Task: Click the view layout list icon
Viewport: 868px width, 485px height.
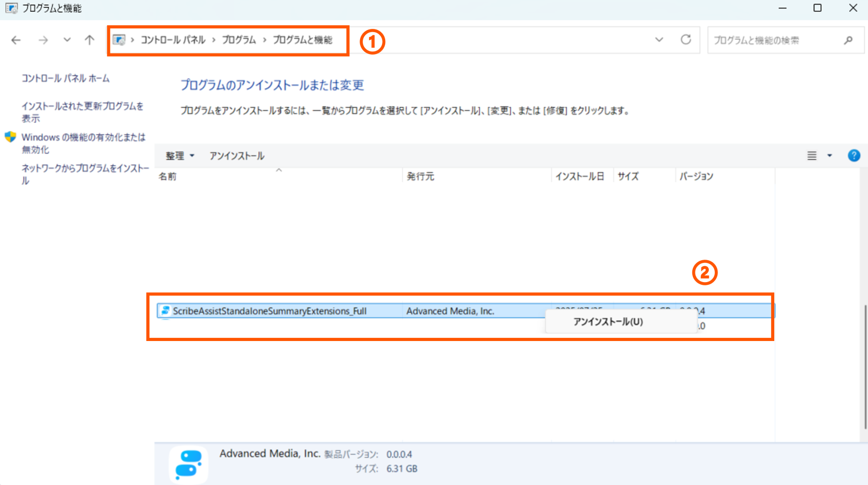Action: [812, 156]
